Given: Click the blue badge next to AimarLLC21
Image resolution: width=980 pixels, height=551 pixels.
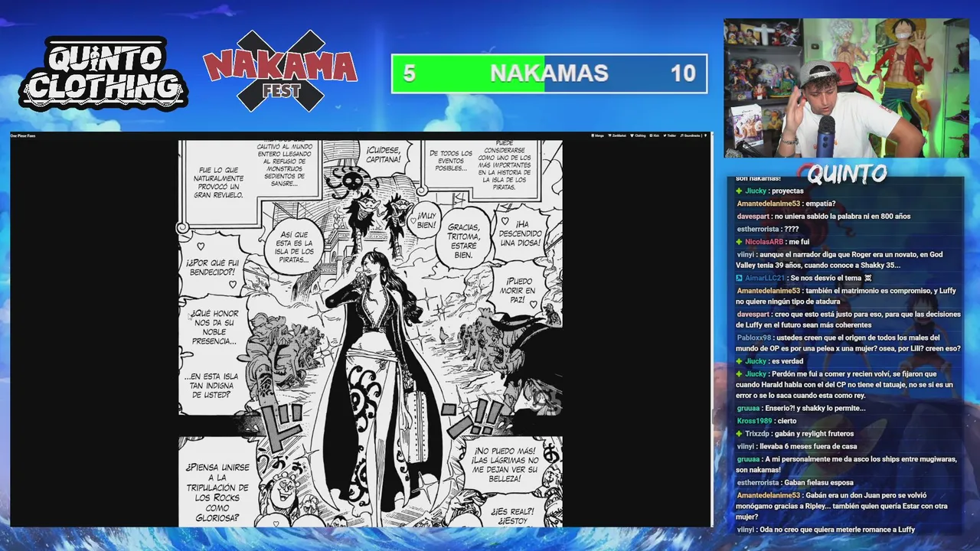Looking at the screenshot, I should pyautogui.click(x=739, y=278).
